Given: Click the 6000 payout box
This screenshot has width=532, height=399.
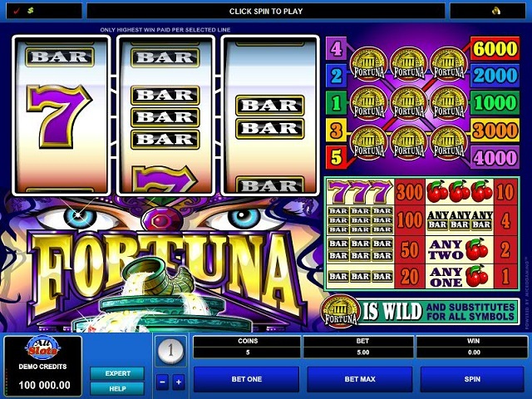Looking at the screenshot, I should pos(495,48).
